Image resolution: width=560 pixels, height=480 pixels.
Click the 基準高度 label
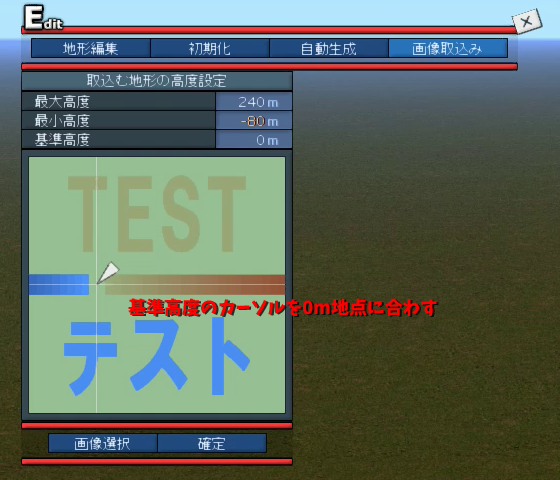pos(62,140)
